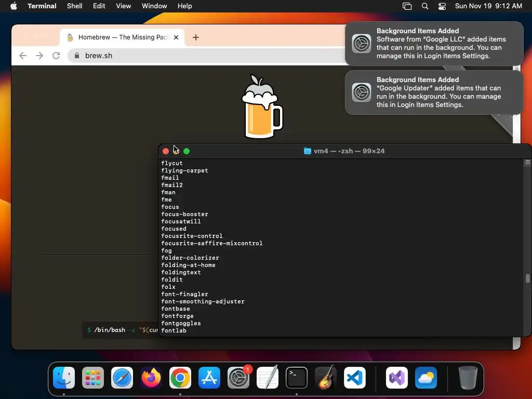
Task: Click the date and time in menu bar
Action: pyautogui.click(x=488, y=6)
